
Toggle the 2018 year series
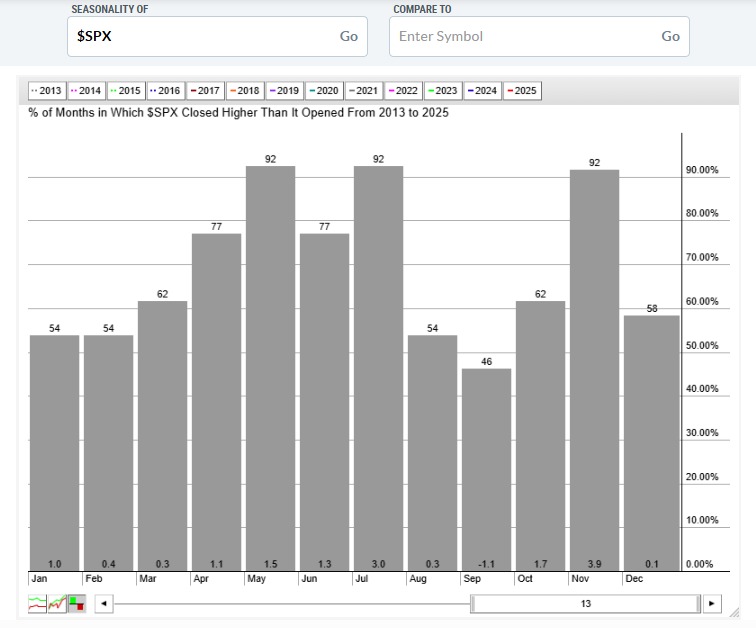point(245,91)
